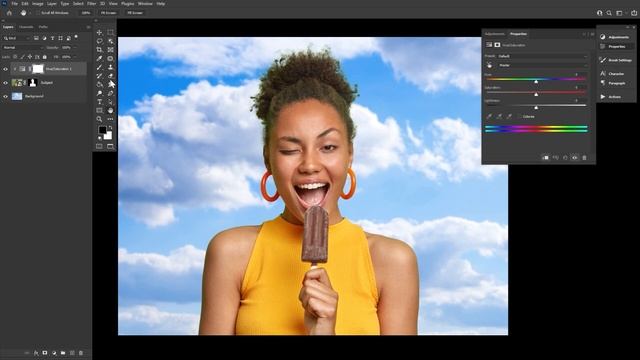Viewport: 640px width, 360px height.
Task: Click the Saturation slider handle
Action: coord(536,94)
